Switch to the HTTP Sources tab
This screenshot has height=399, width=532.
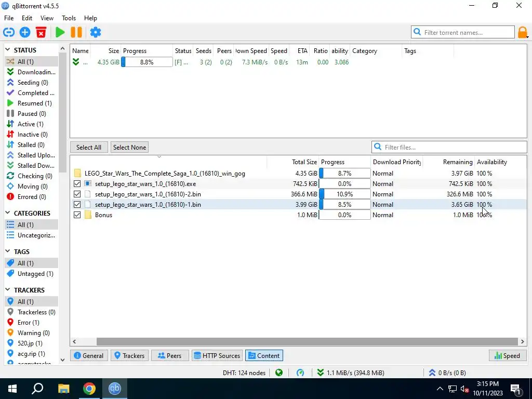(x=217, y=355)
